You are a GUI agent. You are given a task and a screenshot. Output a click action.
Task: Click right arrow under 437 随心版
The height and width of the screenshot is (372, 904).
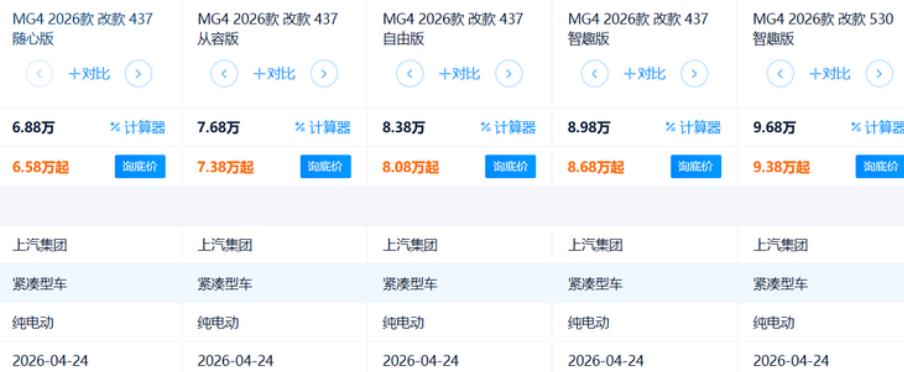click(138, 74)
